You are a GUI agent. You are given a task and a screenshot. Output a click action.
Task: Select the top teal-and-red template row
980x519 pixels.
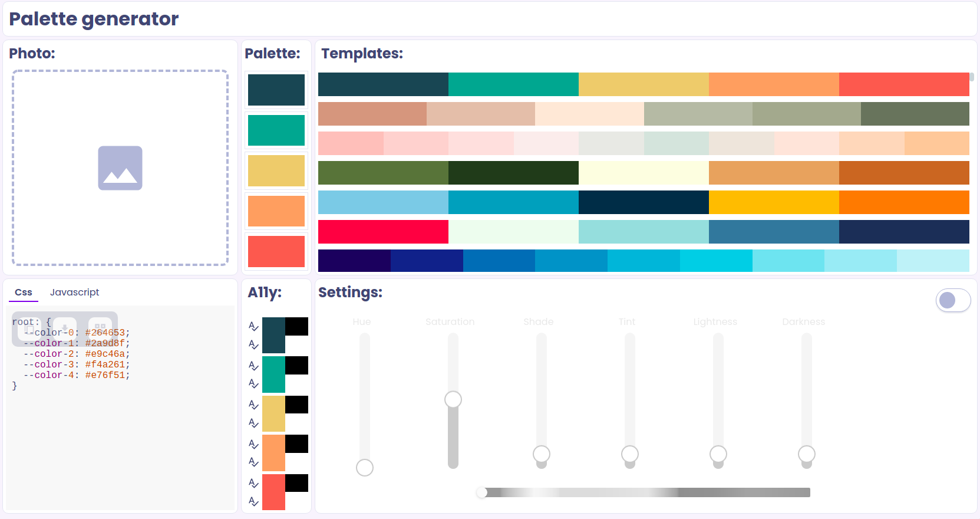[x=642, y=84]
